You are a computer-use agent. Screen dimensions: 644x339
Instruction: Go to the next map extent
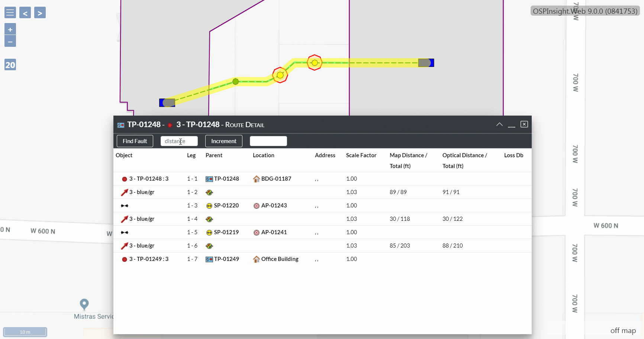(40, 13)
